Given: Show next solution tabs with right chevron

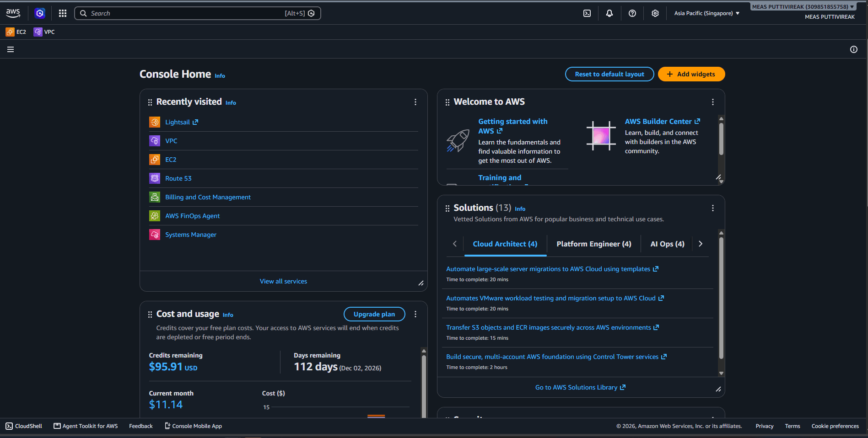Looking at the screenshot, I should [701, 244].
